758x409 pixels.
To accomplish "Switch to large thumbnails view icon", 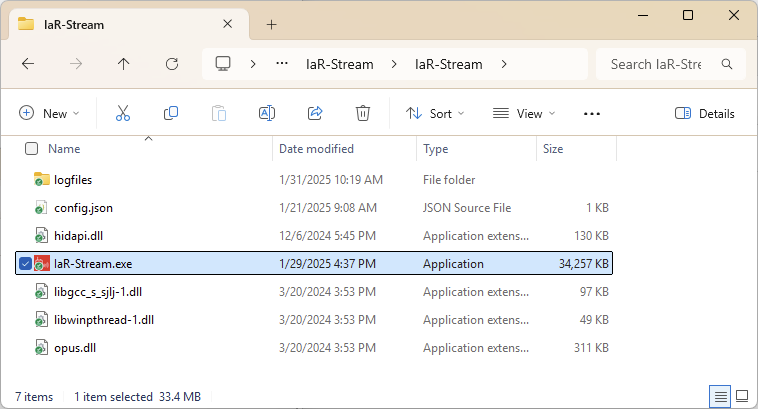I will 742,396.
